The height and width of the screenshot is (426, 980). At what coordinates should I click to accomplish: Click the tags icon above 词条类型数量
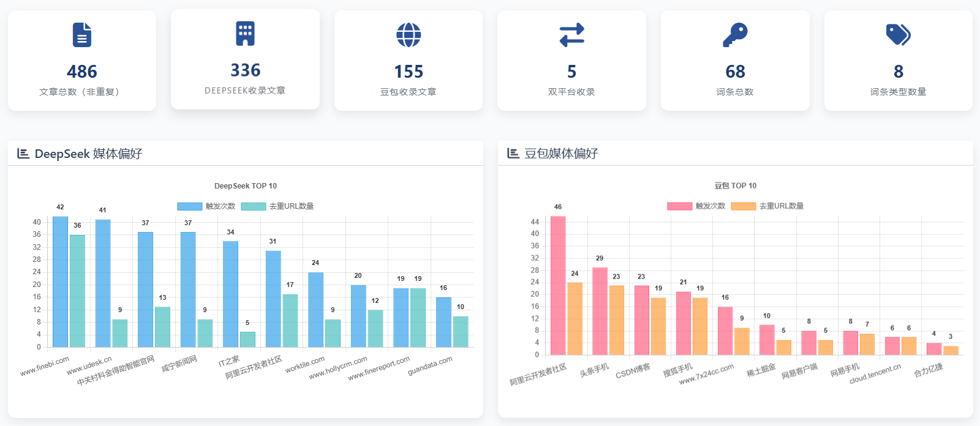coord(898,35)
